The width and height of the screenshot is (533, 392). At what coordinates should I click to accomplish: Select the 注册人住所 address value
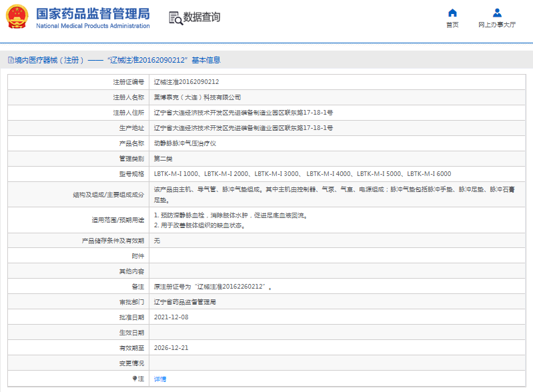(x=243, y=113)
